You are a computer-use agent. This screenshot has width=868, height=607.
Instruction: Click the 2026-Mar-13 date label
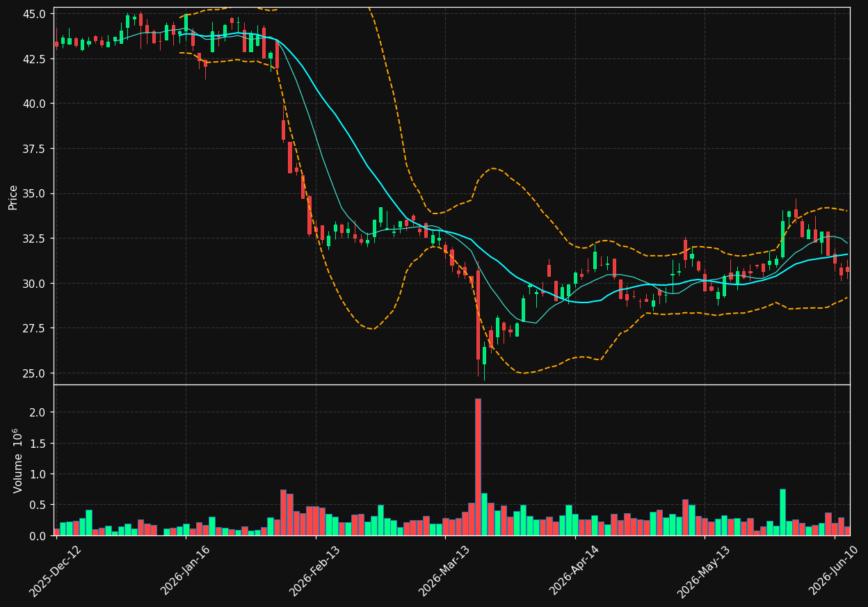[x=445, y=571]
